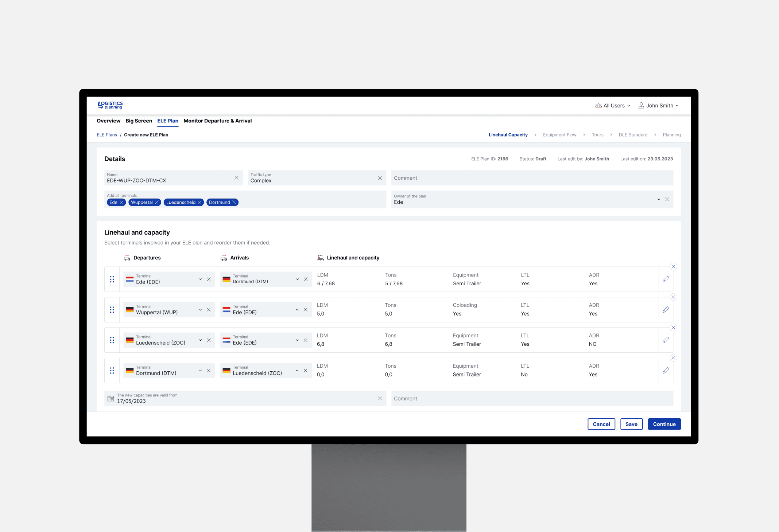
Task: Click the pencil edit icon for Ede-Dortmund row
Action: click(x=666, y=279)
